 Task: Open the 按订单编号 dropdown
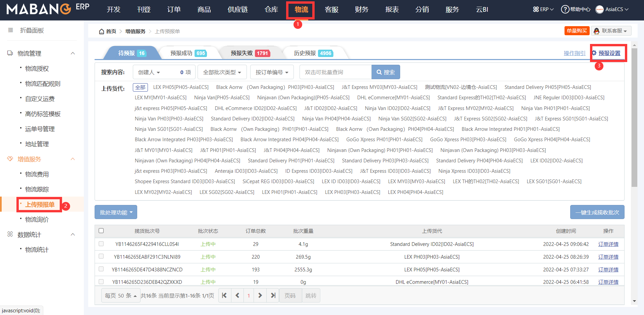click(272, 72)
